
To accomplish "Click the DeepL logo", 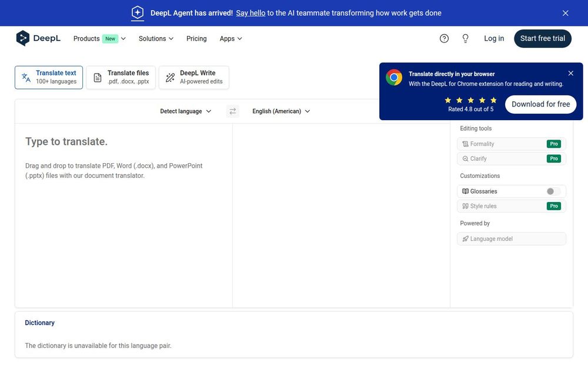I will coord(38,38).
